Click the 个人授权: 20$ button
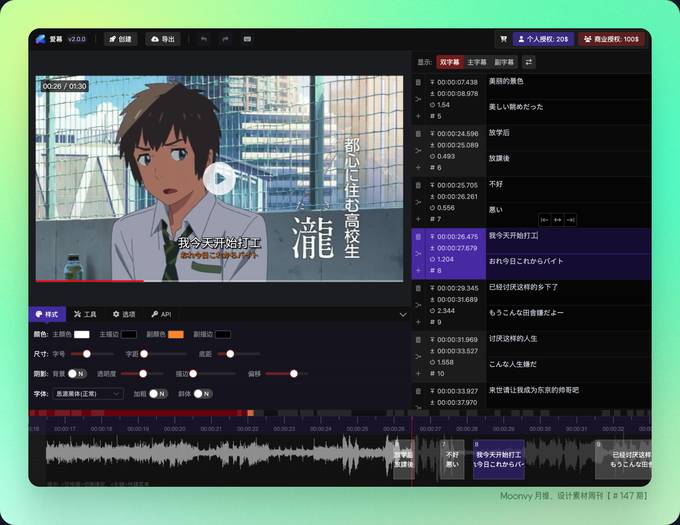 pos(543,39)
